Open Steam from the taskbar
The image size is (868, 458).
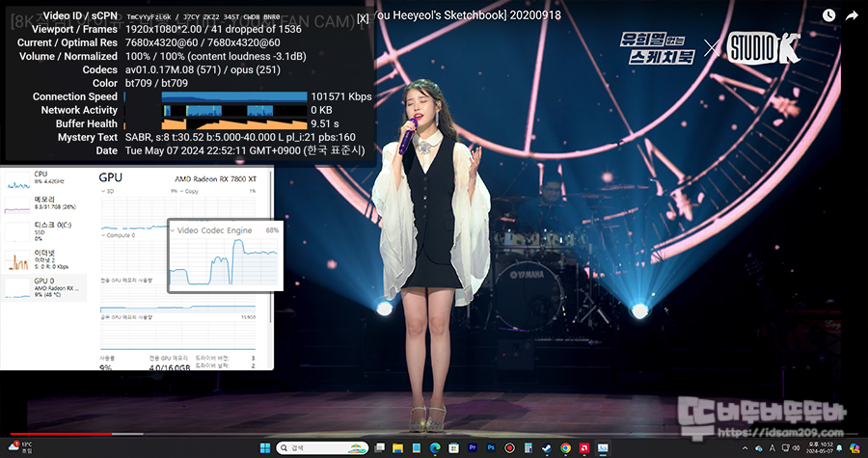[x=547, y=447]
